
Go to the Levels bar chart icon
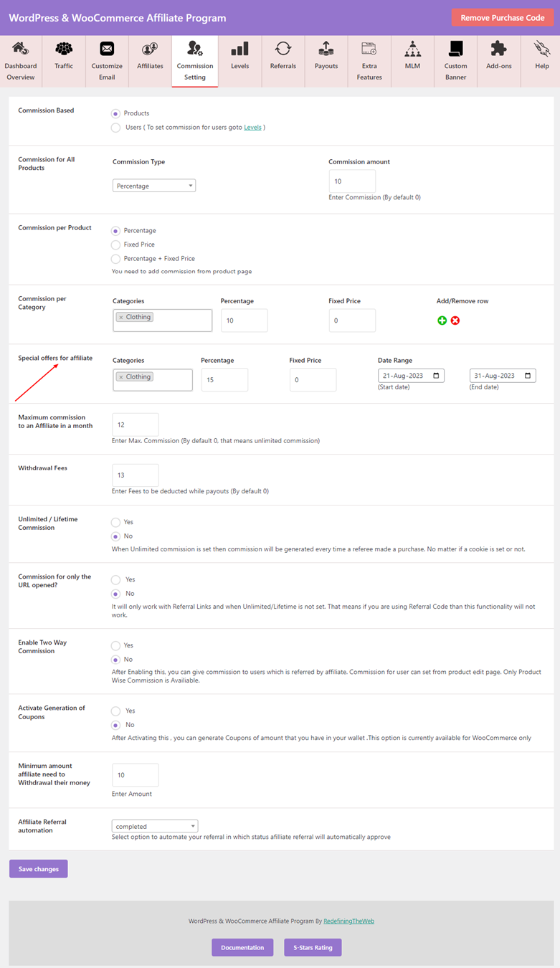coord(239,49)
